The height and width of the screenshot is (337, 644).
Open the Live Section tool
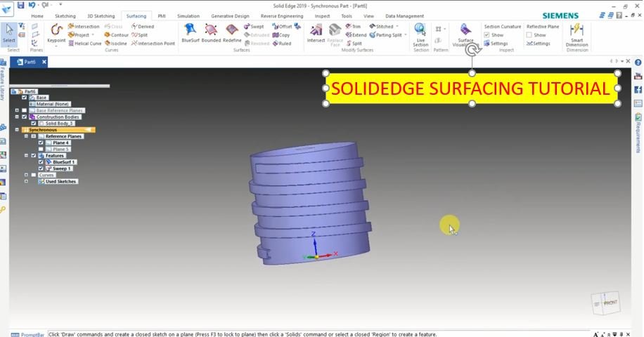tap(420, 32)
